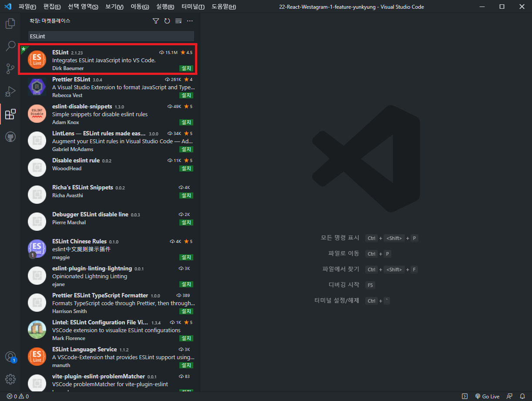Open the feedback icon in status bar

point(509,397)
